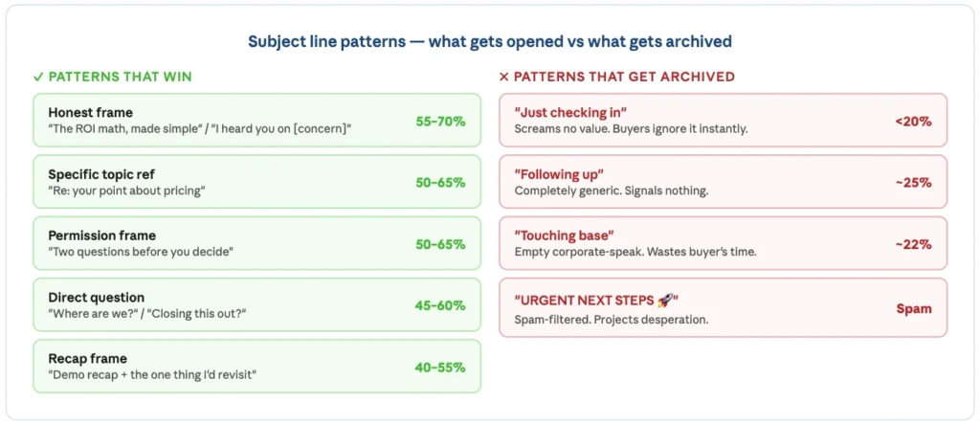
Task: Open the Permission frame card
Action: pos(256,243)
